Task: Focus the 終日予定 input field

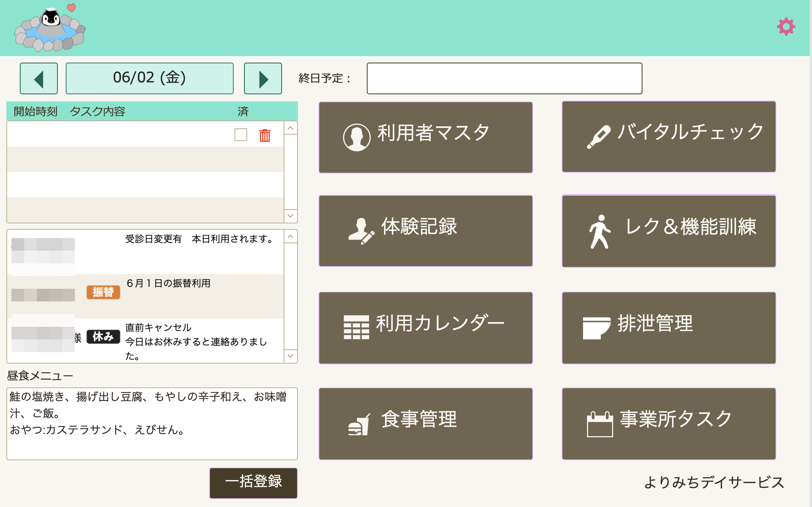Action: click(504, 78)
